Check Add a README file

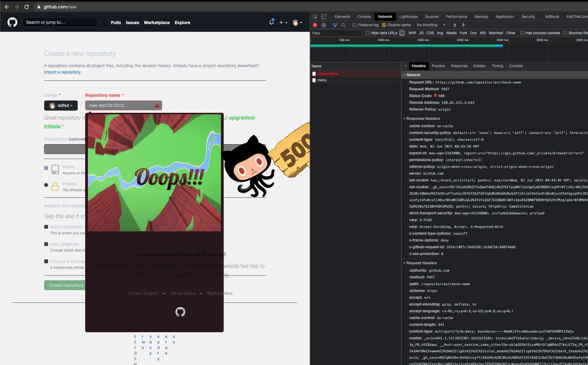coord(46,227)
